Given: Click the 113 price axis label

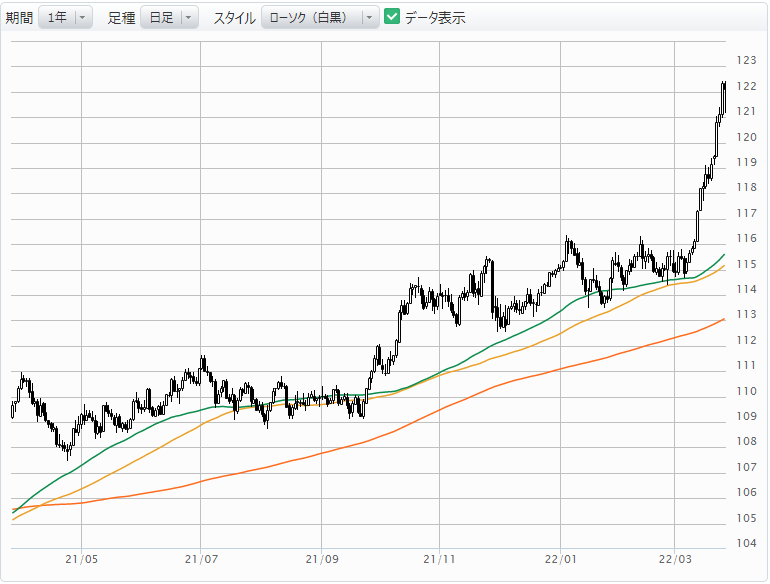Looking at the screenshot, I should pos(746,314).
